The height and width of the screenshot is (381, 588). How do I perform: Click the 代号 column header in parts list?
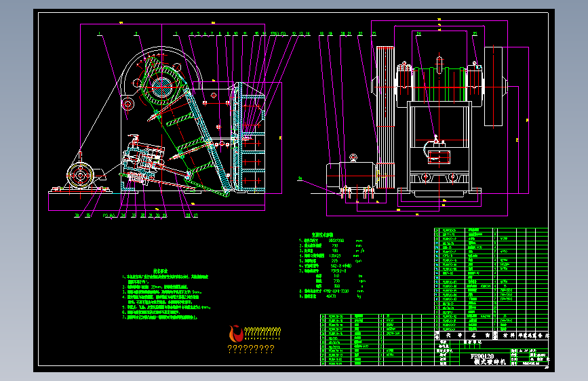453,336
